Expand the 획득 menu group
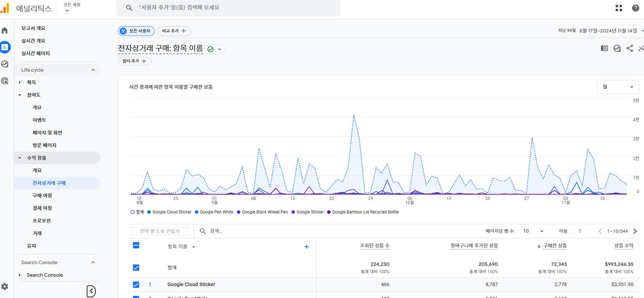The width and height of the screenshot is (644, 298). coord(20,82)
